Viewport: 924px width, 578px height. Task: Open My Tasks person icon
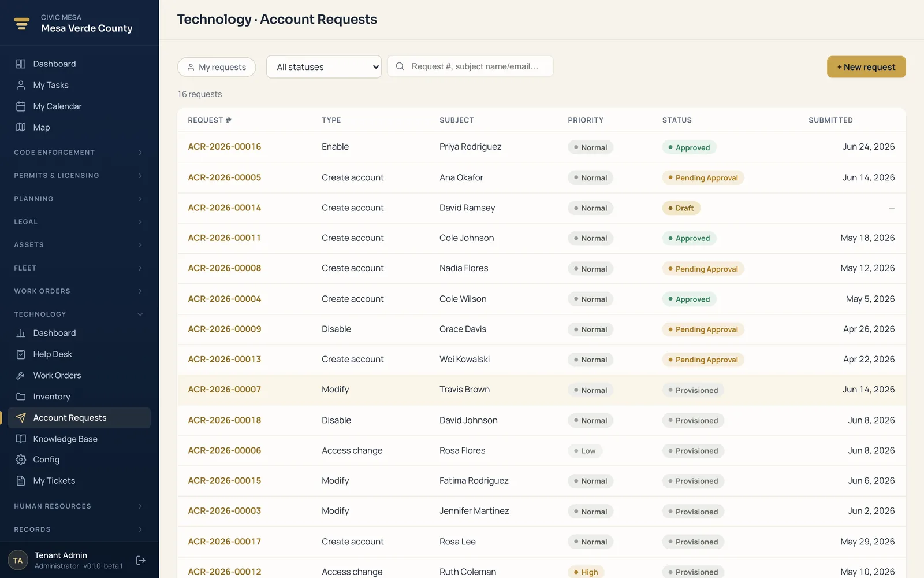(x=21, y=85)
